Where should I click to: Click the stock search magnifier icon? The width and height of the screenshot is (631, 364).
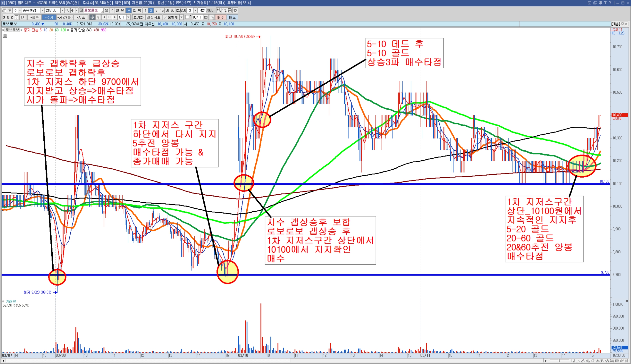(67, 10)
